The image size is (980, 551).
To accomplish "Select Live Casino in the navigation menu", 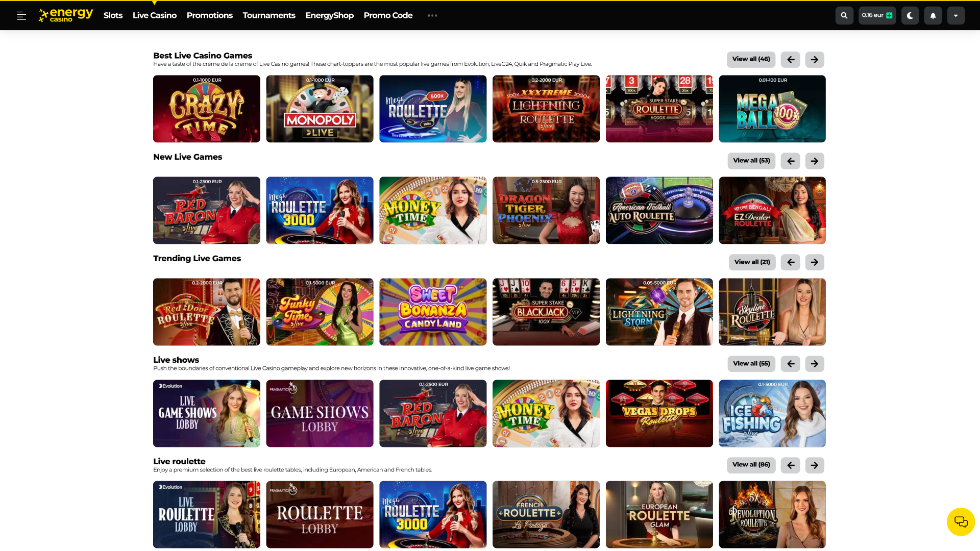I will (x=154, y=15).
